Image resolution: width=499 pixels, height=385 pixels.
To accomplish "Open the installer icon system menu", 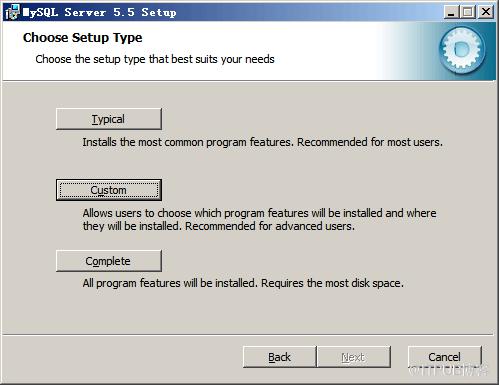I will point(12,12).
